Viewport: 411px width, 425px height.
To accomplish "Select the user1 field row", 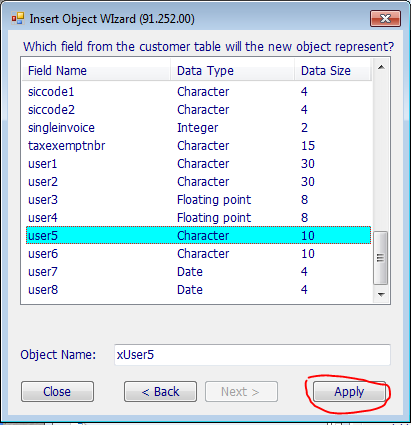I will click(198, 164).
